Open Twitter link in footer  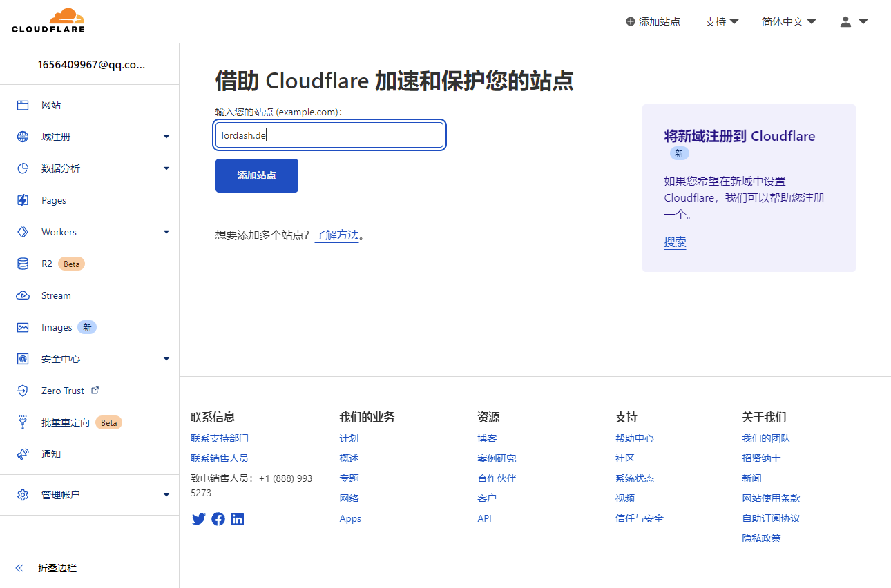pos(199,519)
